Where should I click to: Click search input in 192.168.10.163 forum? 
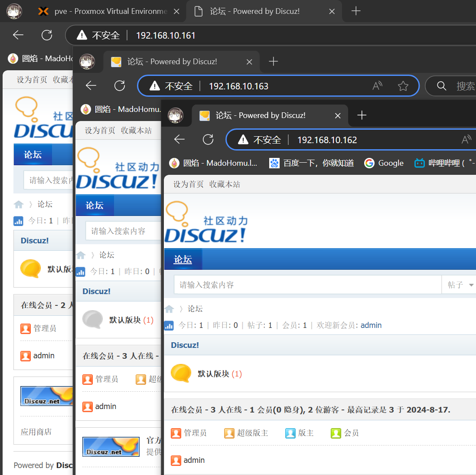tap(123, 231)
